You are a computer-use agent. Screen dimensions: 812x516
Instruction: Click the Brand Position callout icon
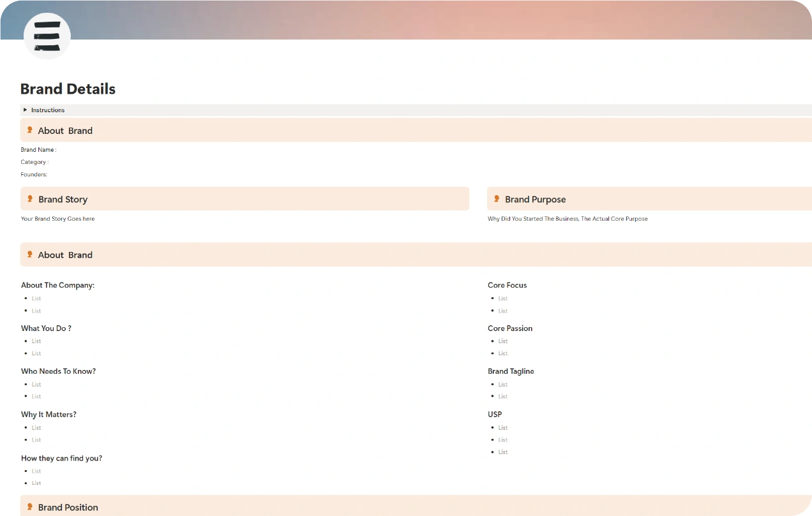tap(29, 507)
